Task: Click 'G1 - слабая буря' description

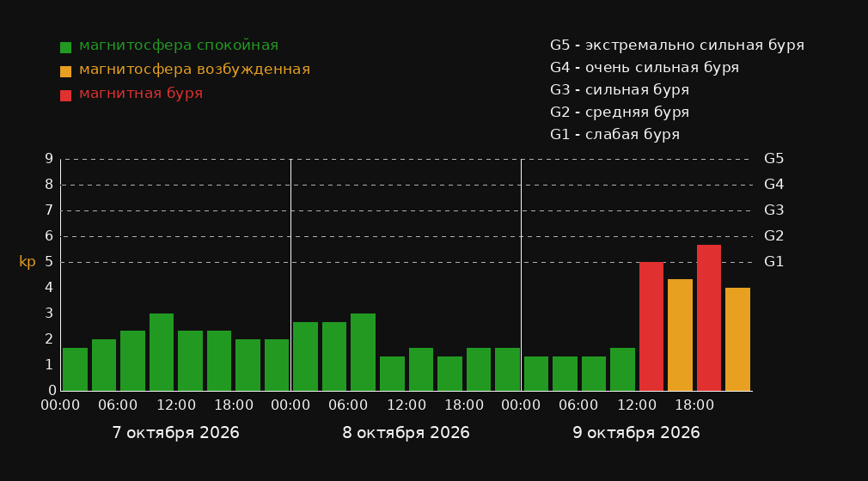Action: (x=614, y=135)
